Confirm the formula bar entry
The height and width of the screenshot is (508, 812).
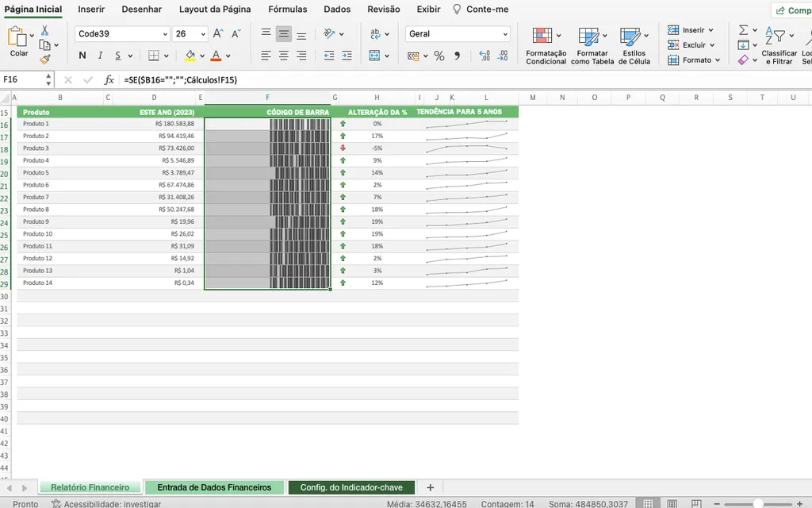click(x=88, y=80)
